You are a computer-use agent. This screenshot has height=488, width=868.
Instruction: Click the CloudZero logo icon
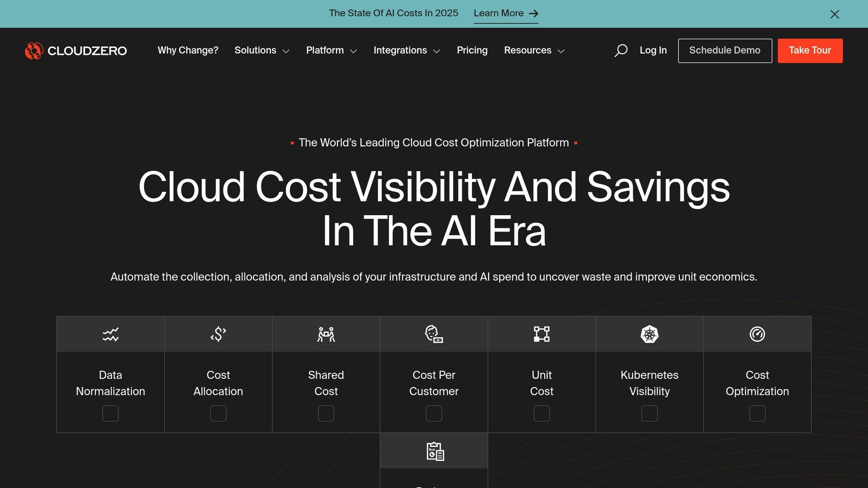[34, 51]
